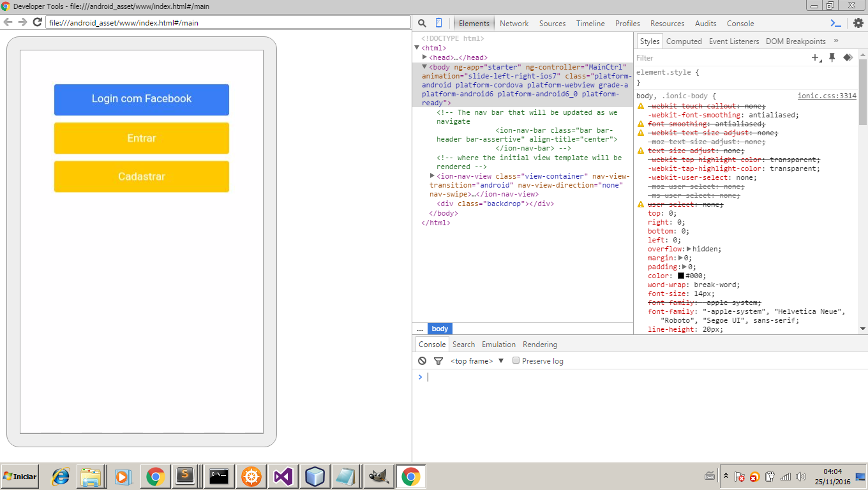This screenshot has height=490, width=868.
Task: Click the inspect element magnifier icon
Action: tap(422, 24)
